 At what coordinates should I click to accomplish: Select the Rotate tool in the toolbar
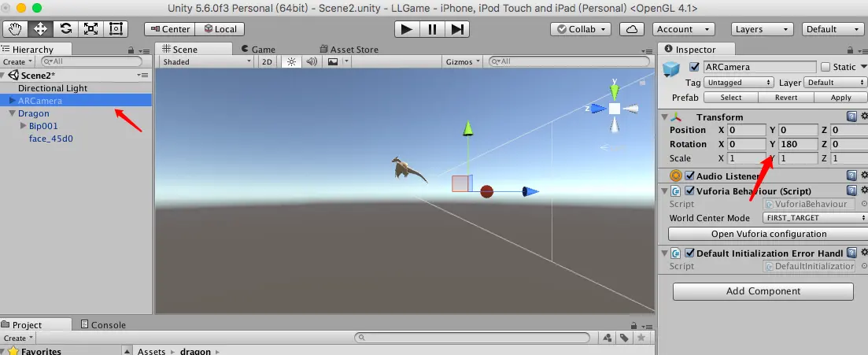coord(66,29)
